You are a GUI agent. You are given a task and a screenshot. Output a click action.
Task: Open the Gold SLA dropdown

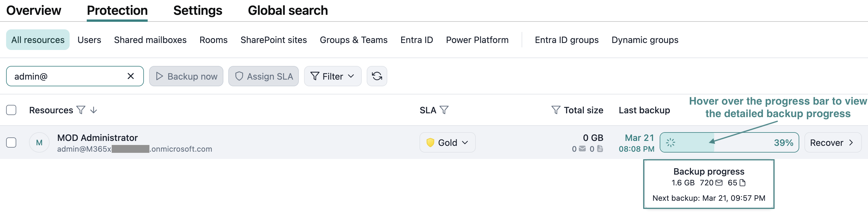447,143
